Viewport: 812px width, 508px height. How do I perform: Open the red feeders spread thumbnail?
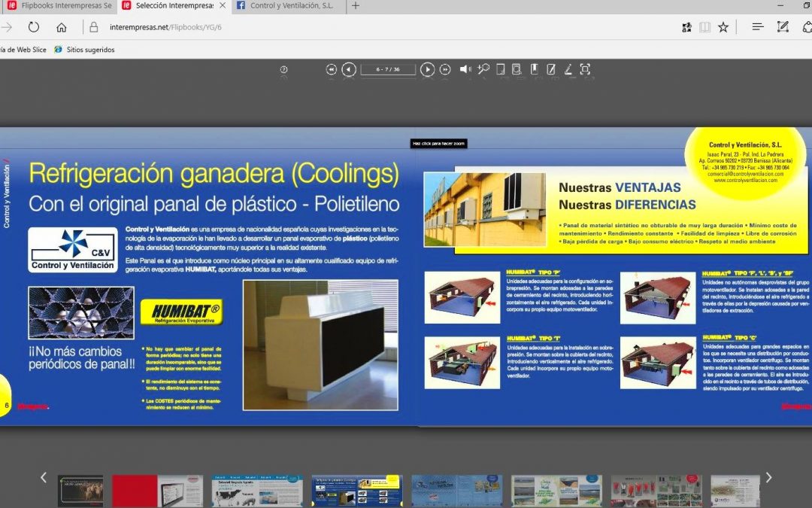(x=656, y=491)
